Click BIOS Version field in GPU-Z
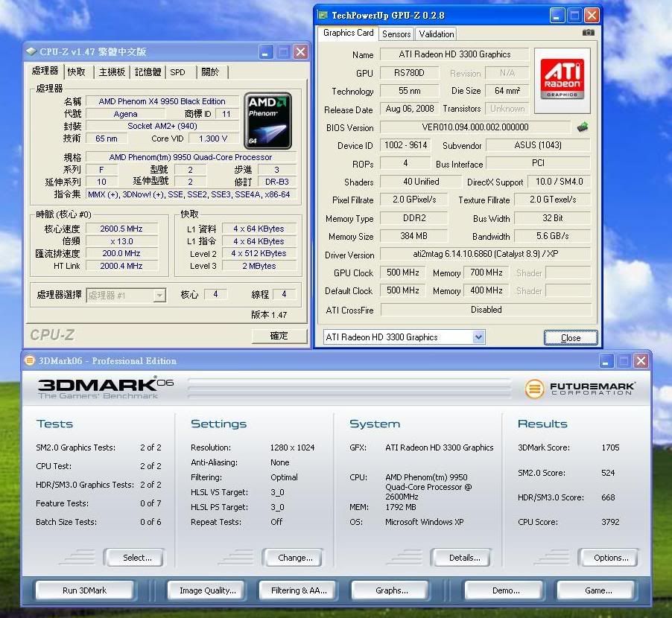Screen dimensions: 672x618 click(x=475, y=127)
